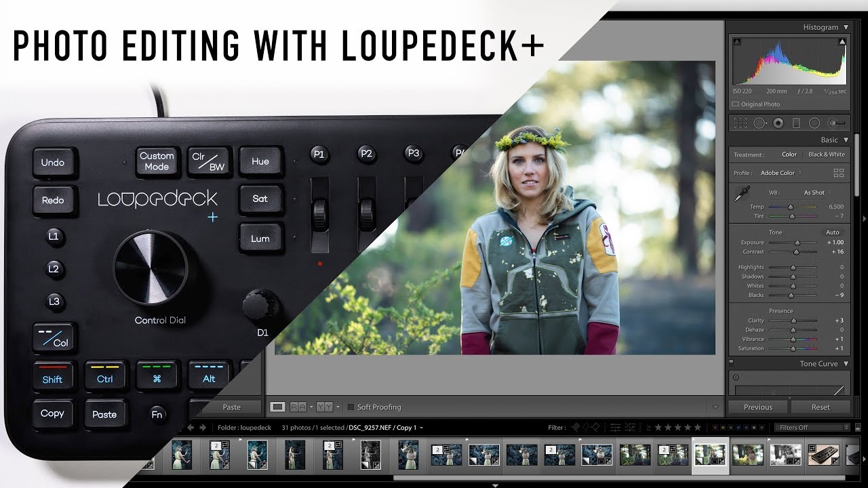Set Treatment to Black & White

[827, 155]
